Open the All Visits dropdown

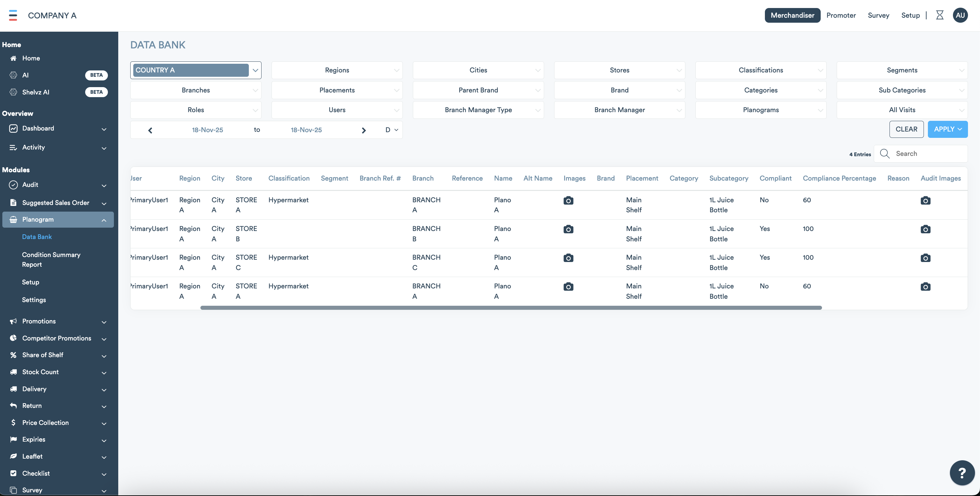pyautogui.click(x=902, y=110)
